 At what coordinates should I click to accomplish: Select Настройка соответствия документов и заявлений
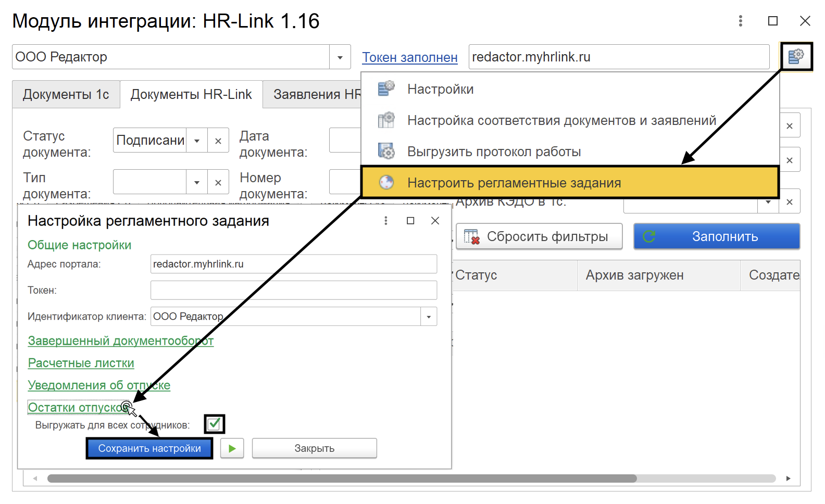click(x=570, y=120)
